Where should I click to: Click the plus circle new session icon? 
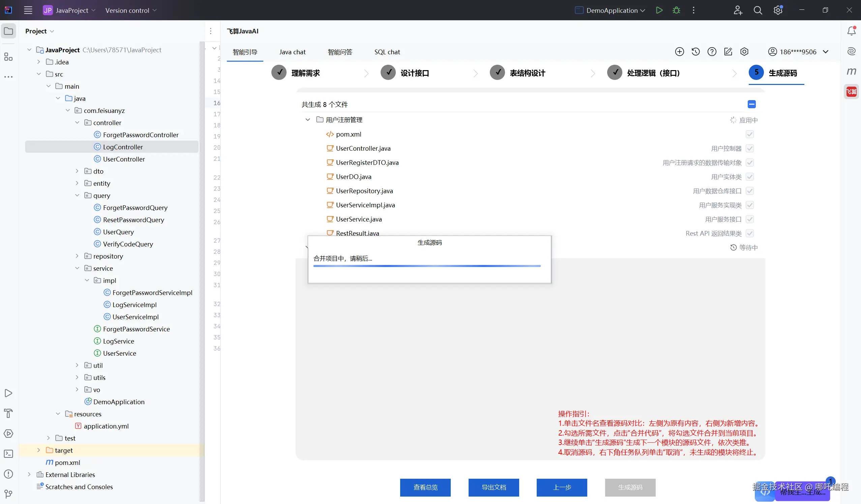[679, 52]
